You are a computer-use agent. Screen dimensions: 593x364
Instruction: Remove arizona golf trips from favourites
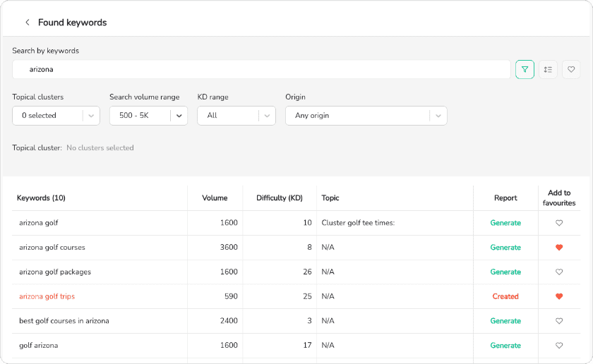point(559,297)
